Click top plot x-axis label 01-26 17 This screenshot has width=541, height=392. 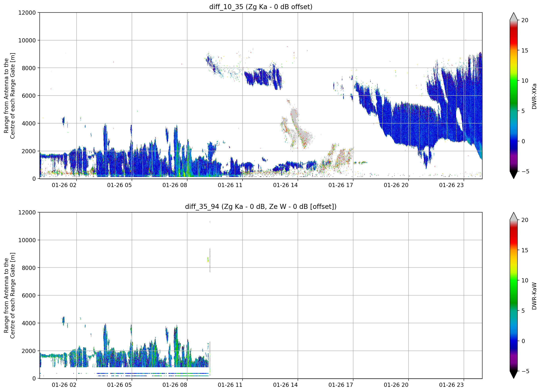point(341,185)
